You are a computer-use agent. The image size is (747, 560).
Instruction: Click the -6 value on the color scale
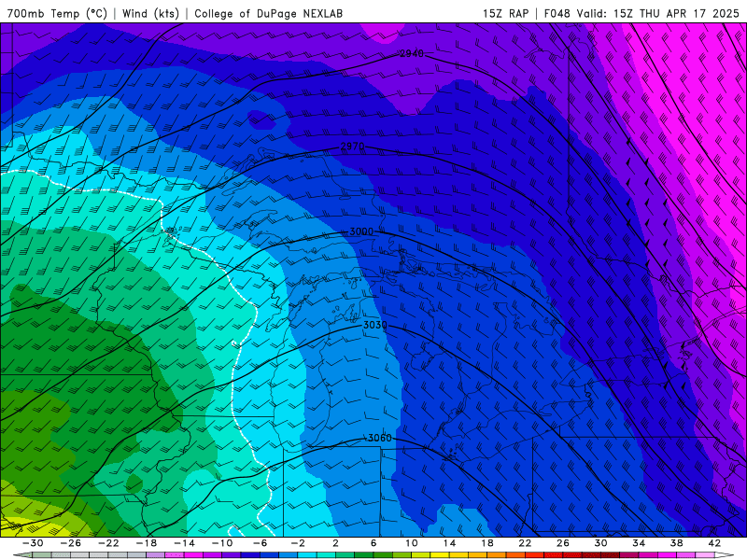click(x=261, y=543)
